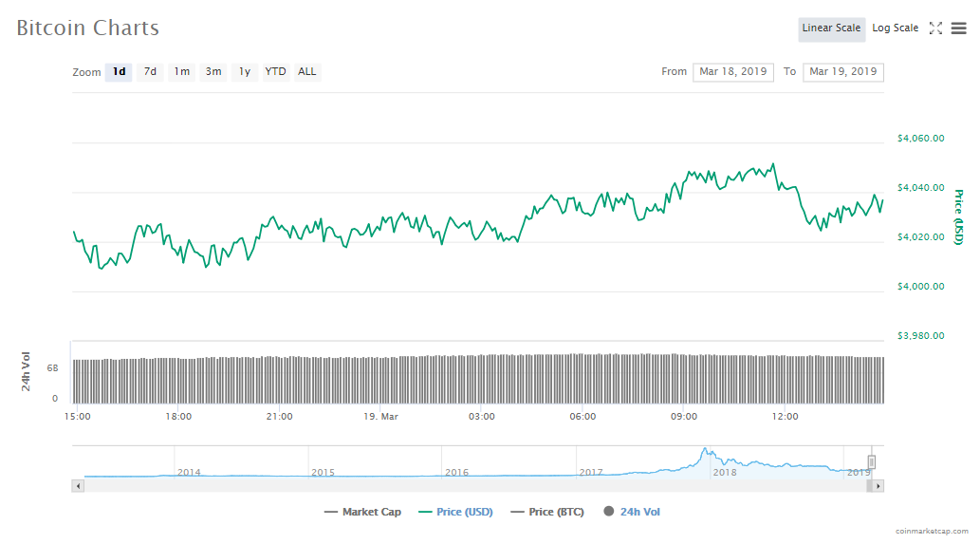Click the navigator scrollbar right arrow

coord(878,486)
